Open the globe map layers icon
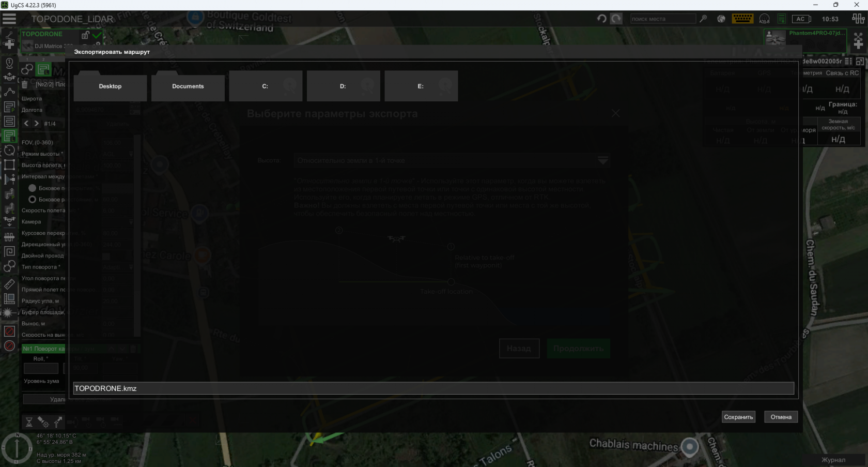This screenshot has width=868, height=467. (721, 19)
